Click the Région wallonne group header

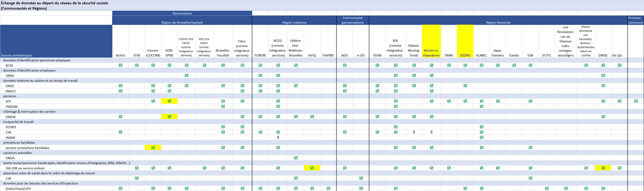pos(294,22)
